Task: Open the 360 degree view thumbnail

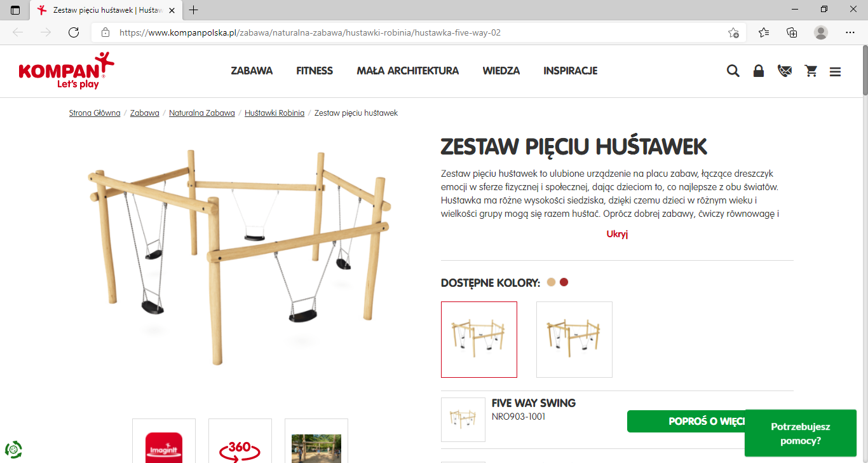Action: [x=240, y=441]
